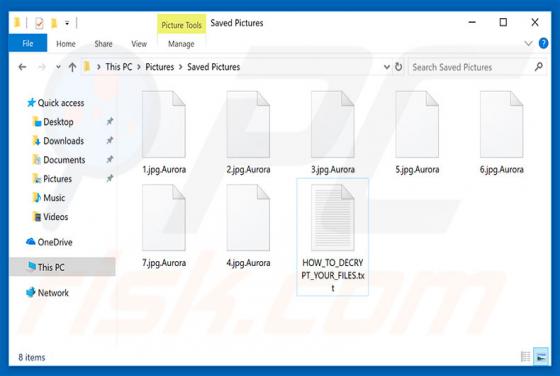Open the Help question mark icon
Image resolution: width=560 pixels, height=376 pixels.
[543, 43]
